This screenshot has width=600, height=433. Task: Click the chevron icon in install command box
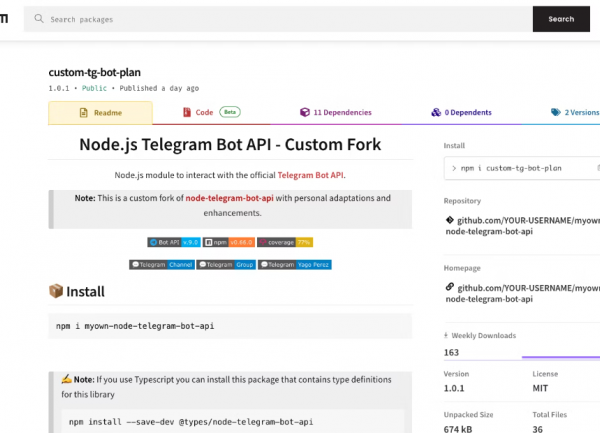454,168
